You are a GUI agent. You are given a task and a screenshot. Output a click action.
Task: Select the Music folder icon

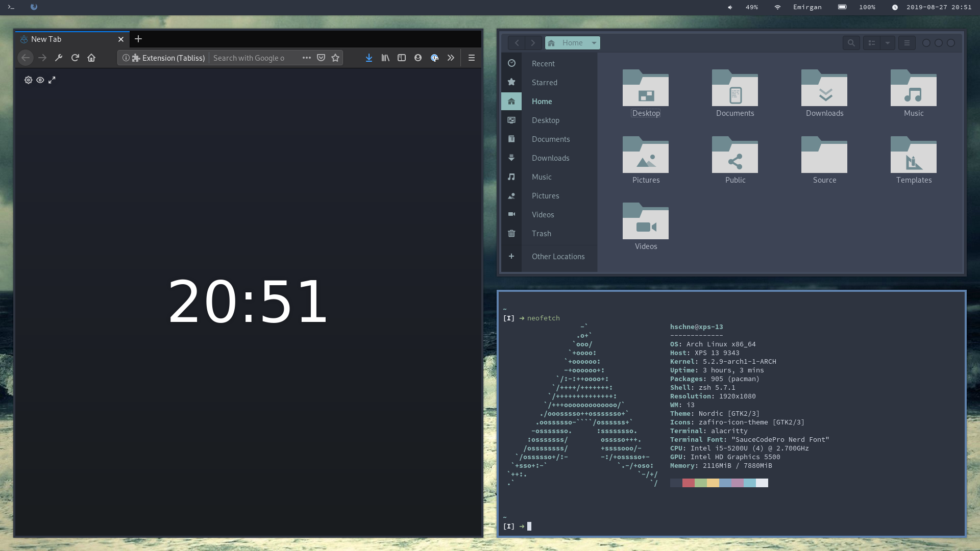click(x=914, y=88)
